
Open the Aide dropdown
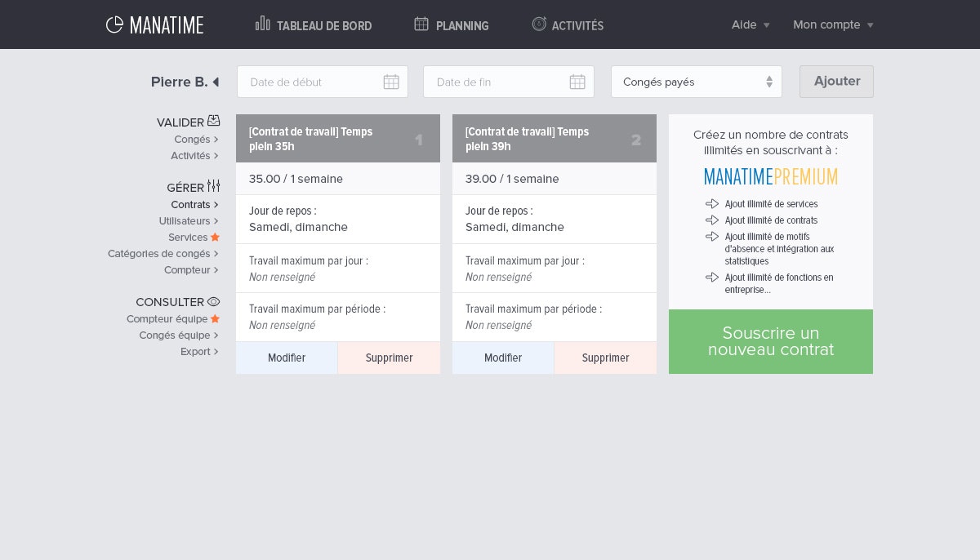point(751,24)
